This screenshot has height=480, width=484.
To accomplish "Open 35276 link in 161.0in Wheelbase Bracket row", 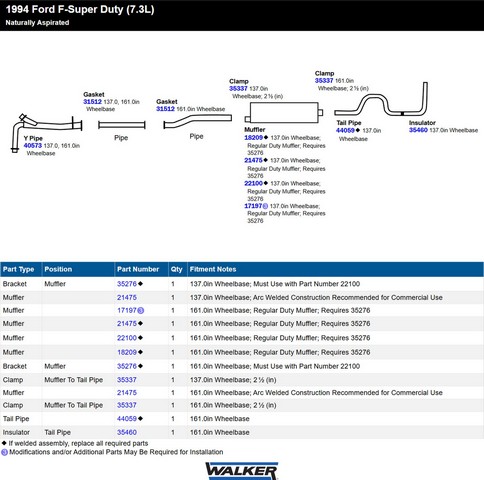I will click(127, 366).
